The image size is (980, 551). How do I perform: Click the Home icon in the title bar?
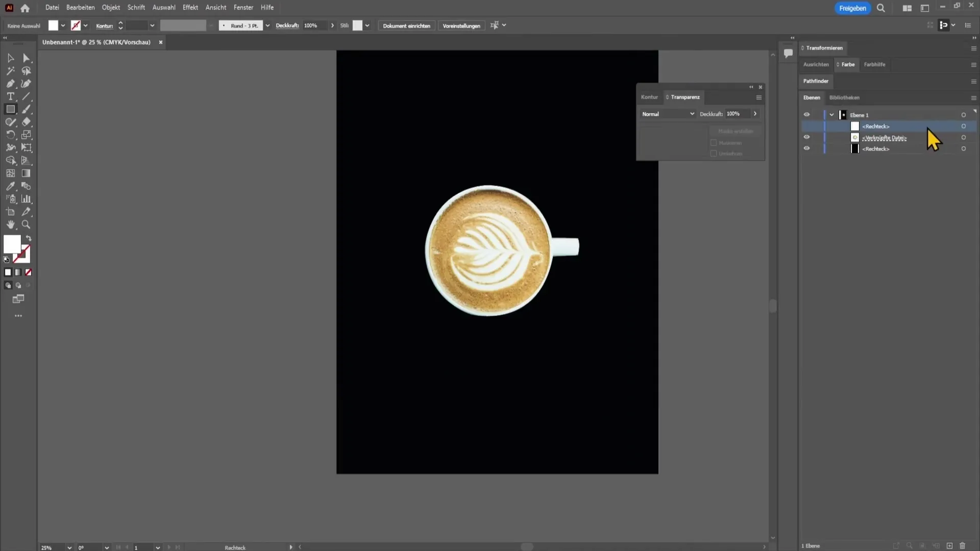(x=25, y=8)
